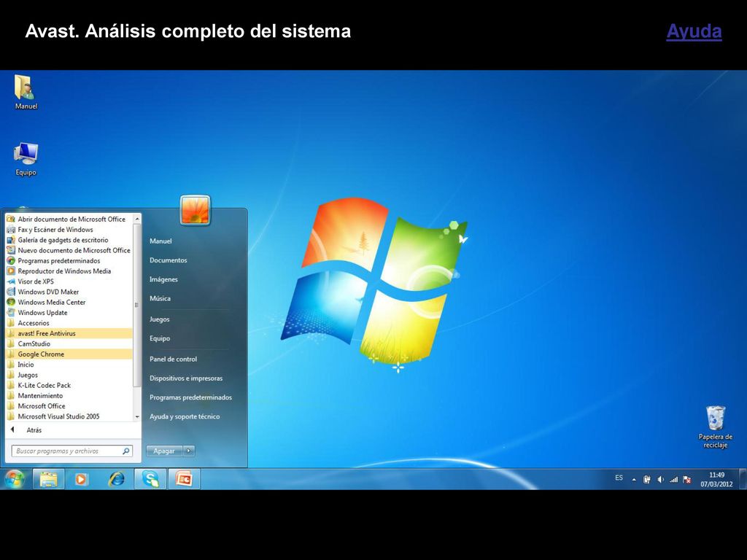This screenshot has width=747, height=560.
Task: Open Música from the Start menu
Action: (x=160, y=298)
